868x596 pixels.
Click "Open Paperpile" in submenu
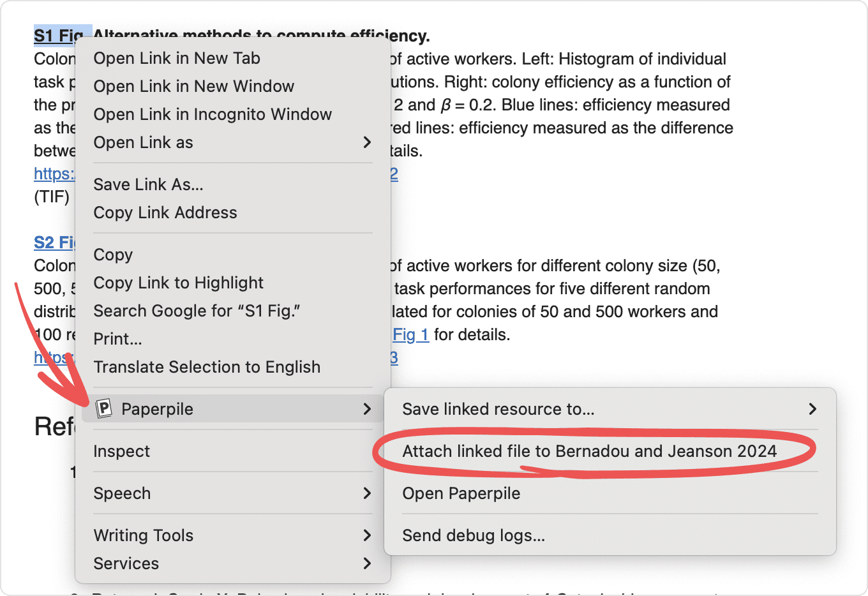(461, 493)
